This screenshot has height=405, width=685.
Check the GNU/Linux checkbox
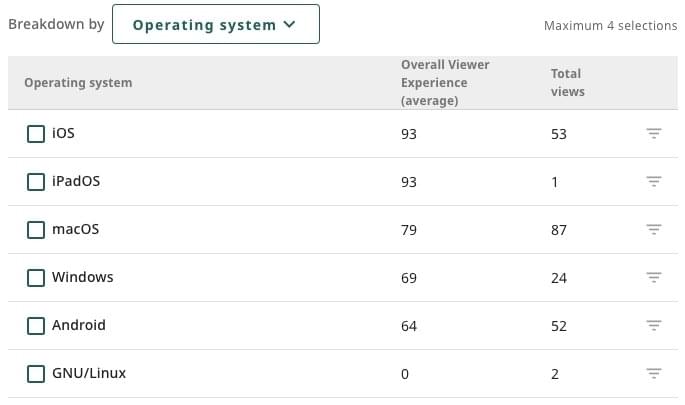[x=36, y=374]
